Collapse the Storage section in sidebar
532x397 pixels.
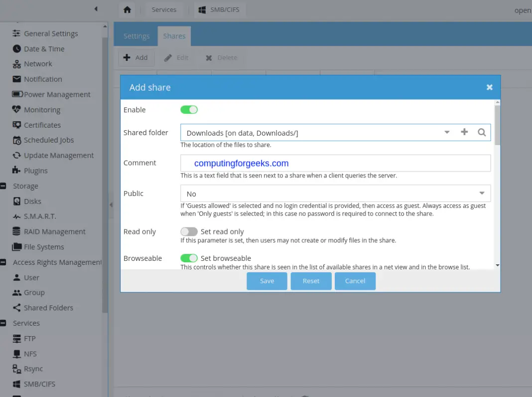coord(3,186)
